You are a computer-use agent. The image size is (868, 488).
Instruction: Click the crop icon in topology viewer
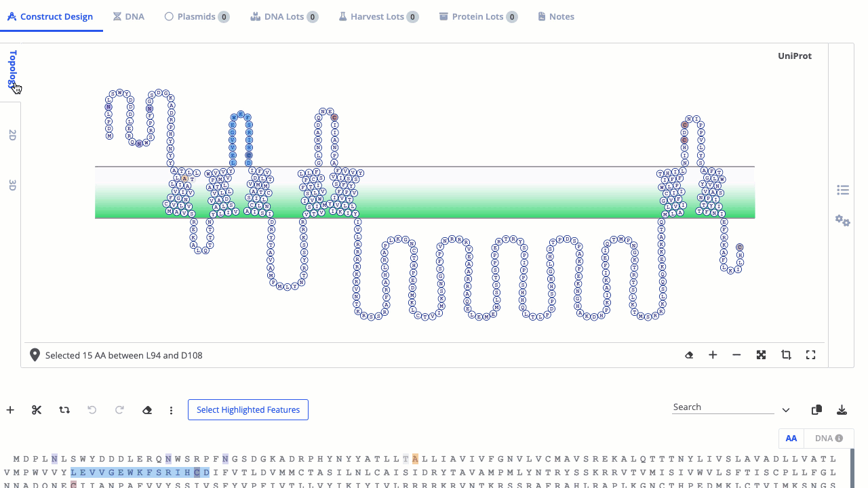786,355
